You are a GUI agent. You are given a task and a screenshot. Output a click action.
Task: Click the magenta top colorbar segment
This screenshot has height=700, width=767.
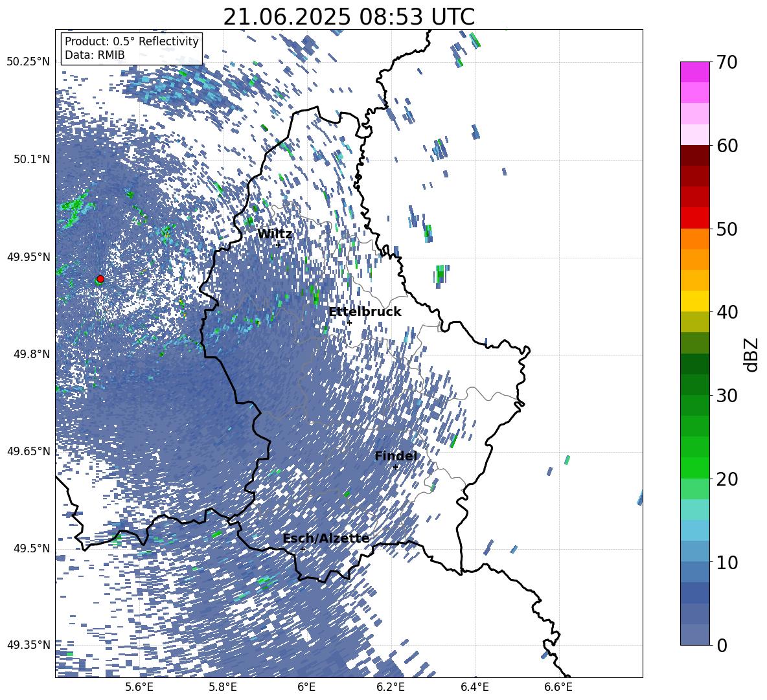click(x=694, y=73)
